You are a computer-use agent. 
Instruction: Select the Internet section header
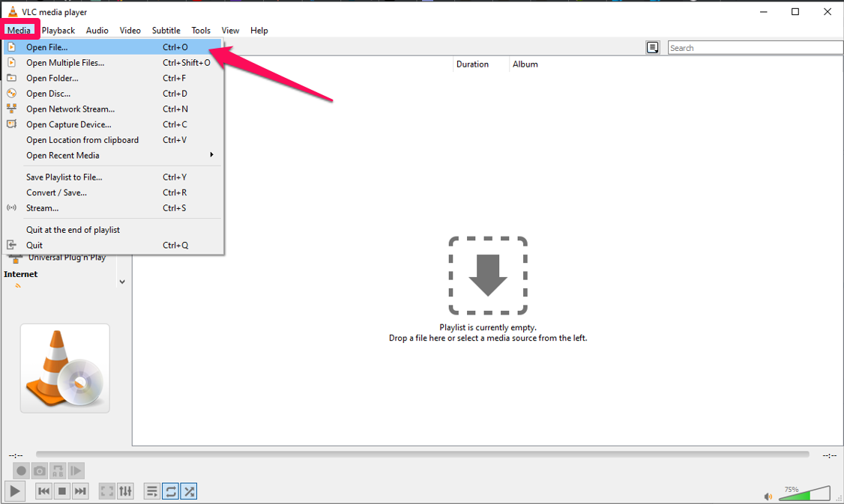[20, 274]
